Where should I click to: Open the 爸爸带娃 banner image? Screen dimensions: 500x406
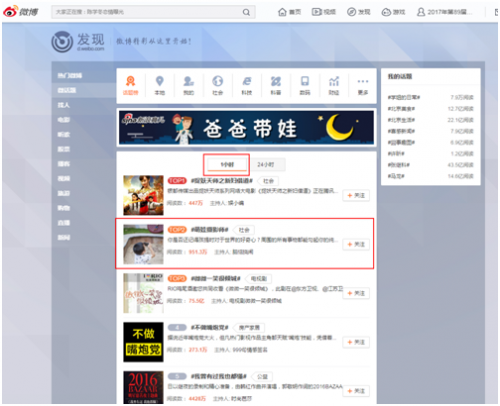click(246, 127)
